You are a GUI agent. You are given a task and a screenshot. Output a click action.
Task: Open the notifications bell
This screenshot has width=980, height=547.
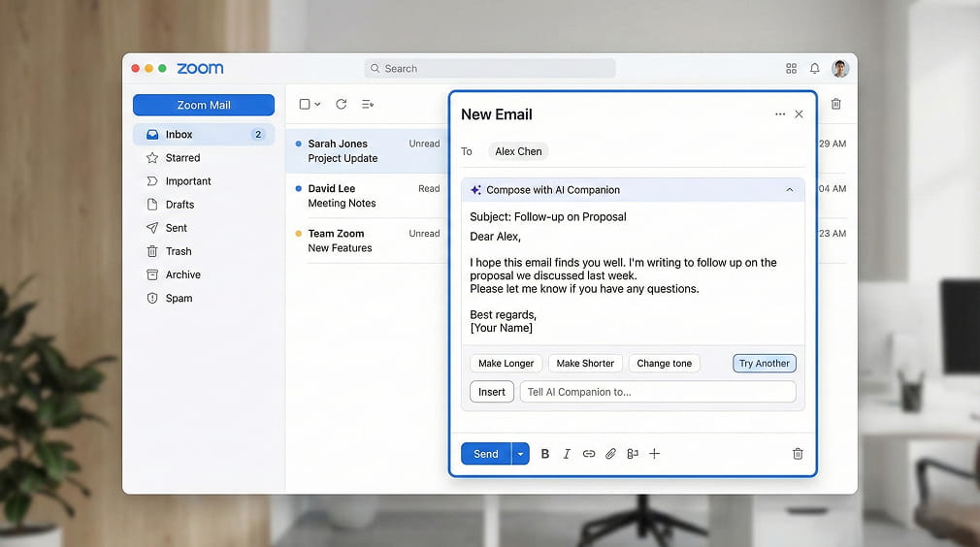815,69
